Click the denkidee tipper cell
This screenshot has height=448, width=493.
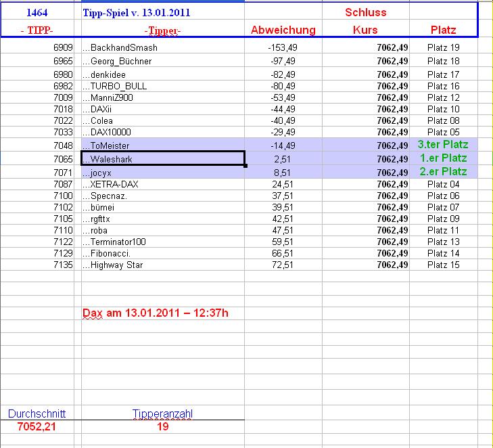click(163, 74)
